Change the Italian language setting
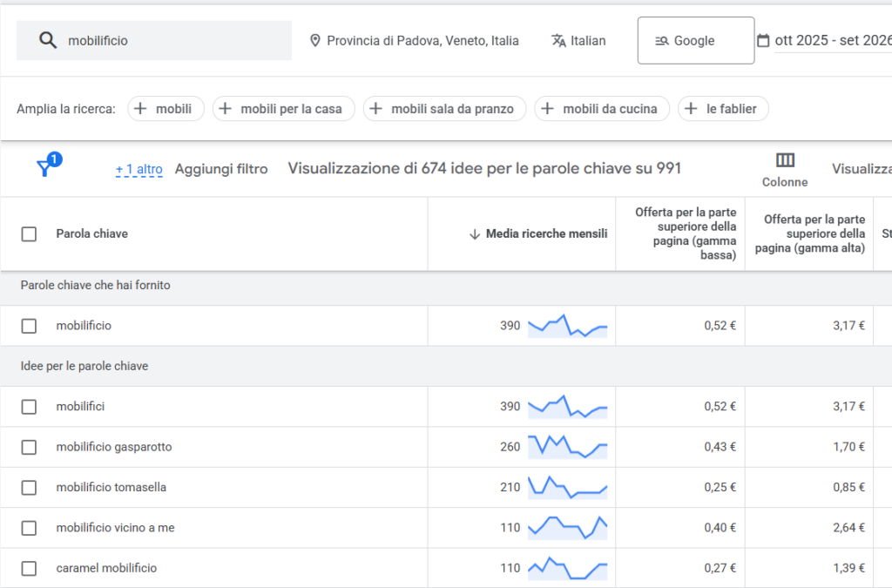The width and height of the screenshot is (892, 588). 588,41
